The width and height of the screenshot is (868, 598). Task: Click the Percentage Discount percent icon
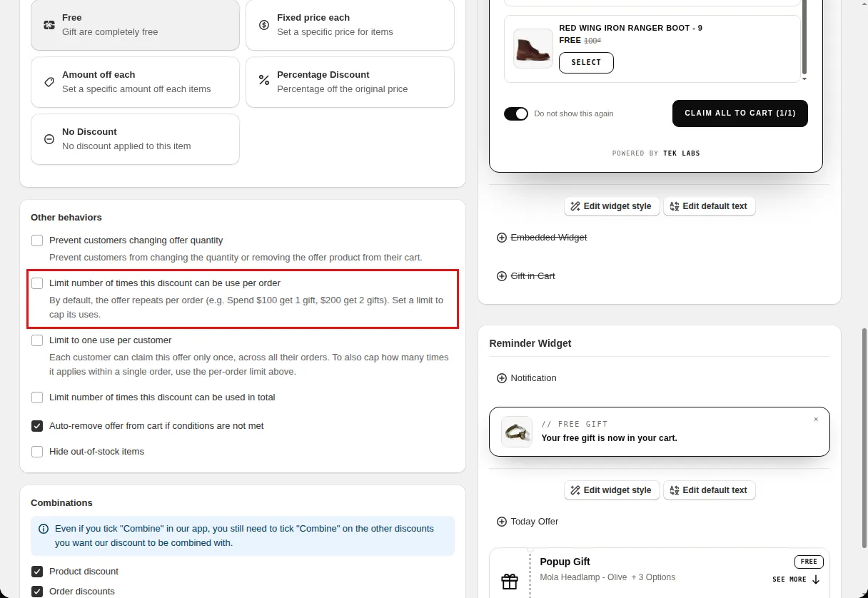coord(264,80)
